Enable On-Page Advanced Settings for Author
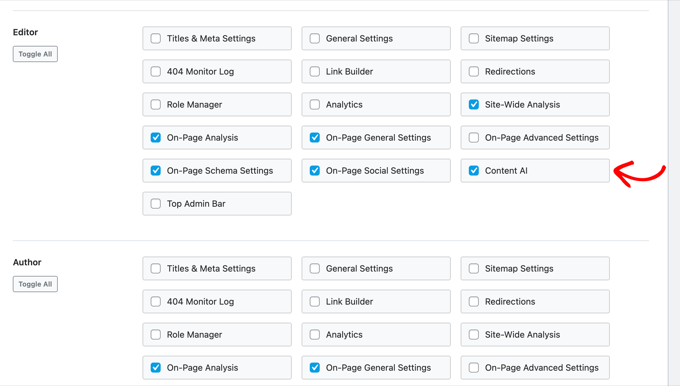The image size is (680, 386). click(x=474, y=367)
